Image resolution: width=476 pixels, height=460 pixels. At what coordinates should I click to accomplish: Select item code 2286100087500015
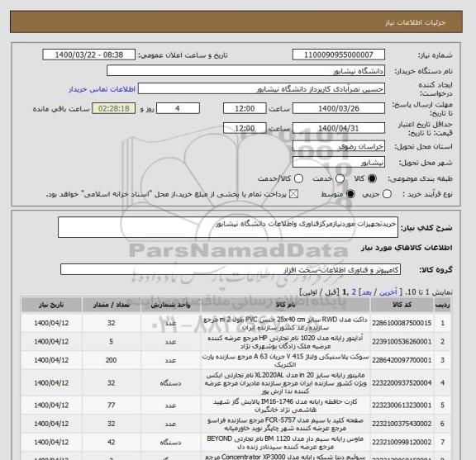click(402, 323)
